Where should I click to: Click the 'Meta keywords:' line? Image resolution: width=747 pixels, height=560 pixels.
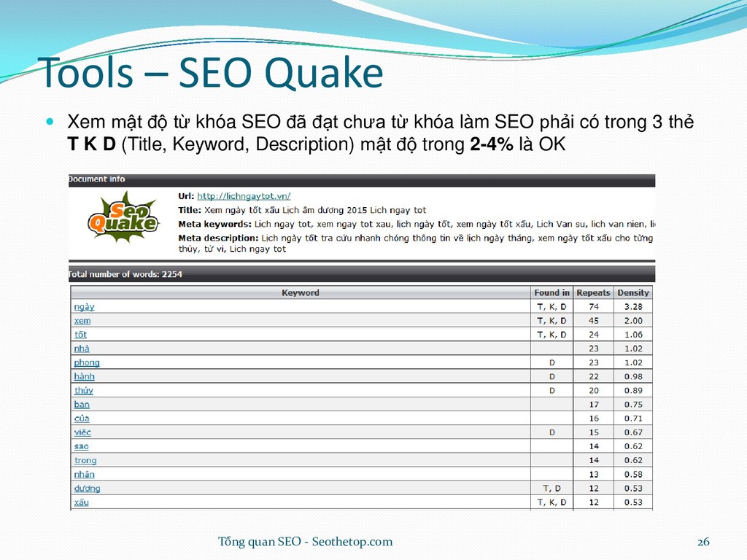click(417, 224)
